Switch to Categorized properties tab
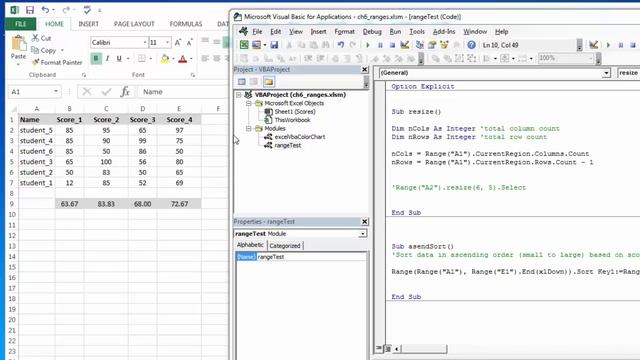Screen dimensions: 640x360 click(x=285, y=246)
